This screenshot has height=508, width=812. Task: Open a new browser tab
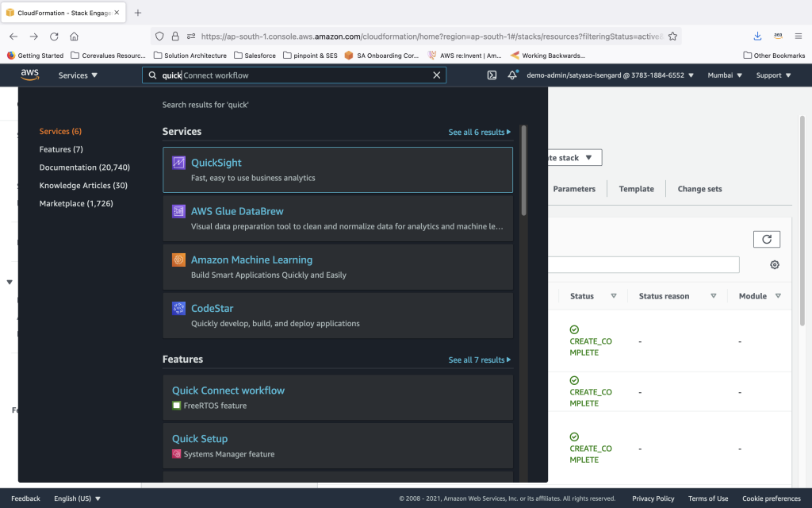[138, 13]
